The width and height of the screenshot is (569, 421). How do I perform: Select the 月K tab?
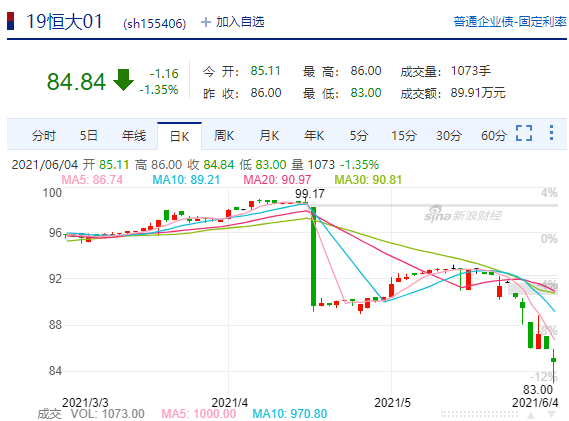tap(269, 136)
